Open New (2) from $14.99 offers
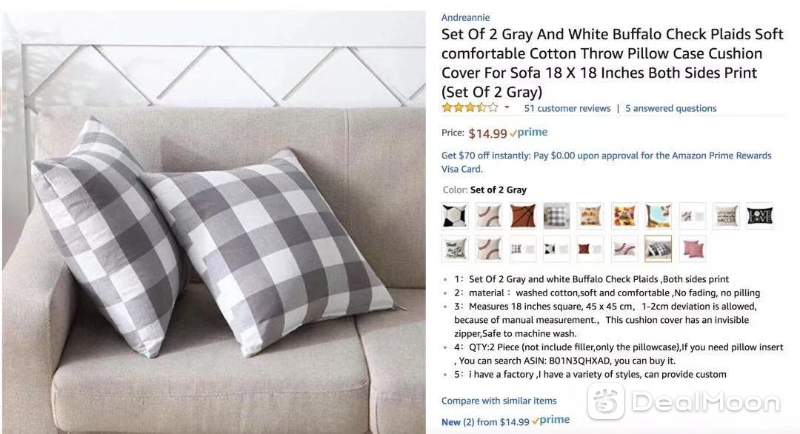Viewport: 800px width, 434px height. 485,422
